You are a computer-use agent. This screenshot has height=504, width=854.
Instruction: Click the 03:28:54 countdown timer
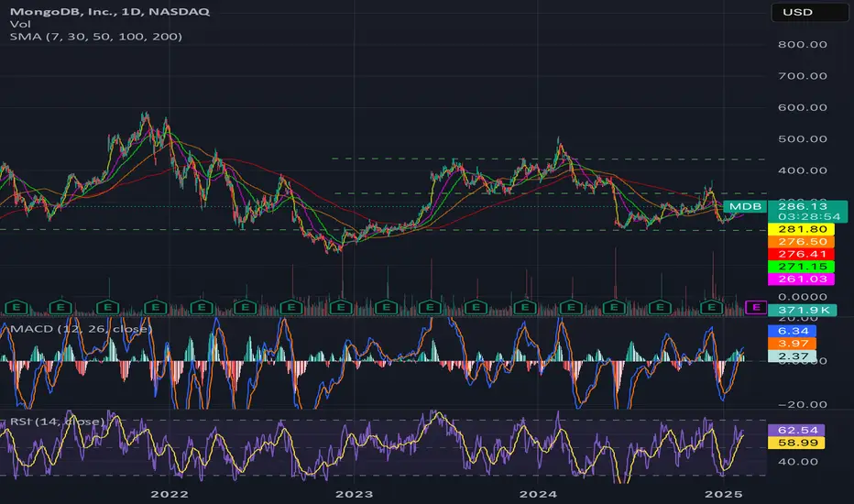[x=809, y=217]
